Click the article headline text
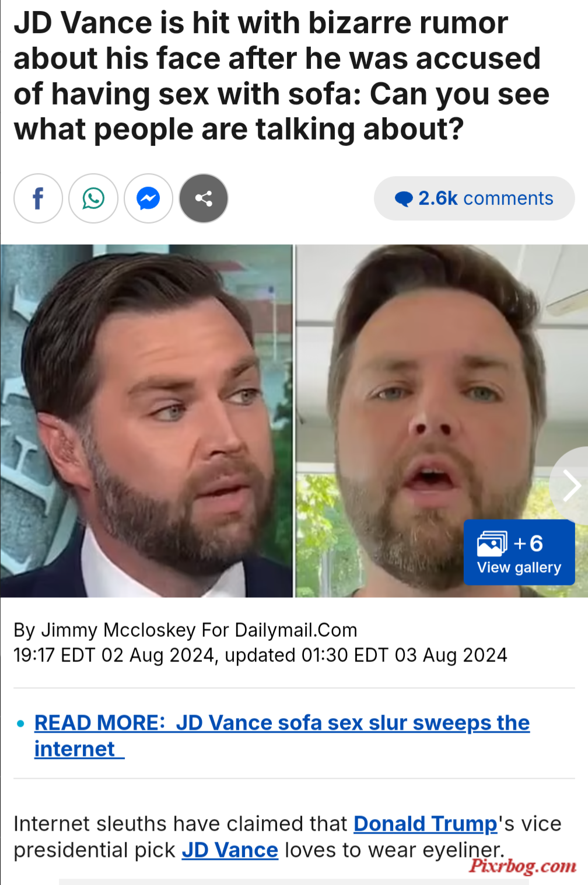588x885 pixels. tap(281, 76)
